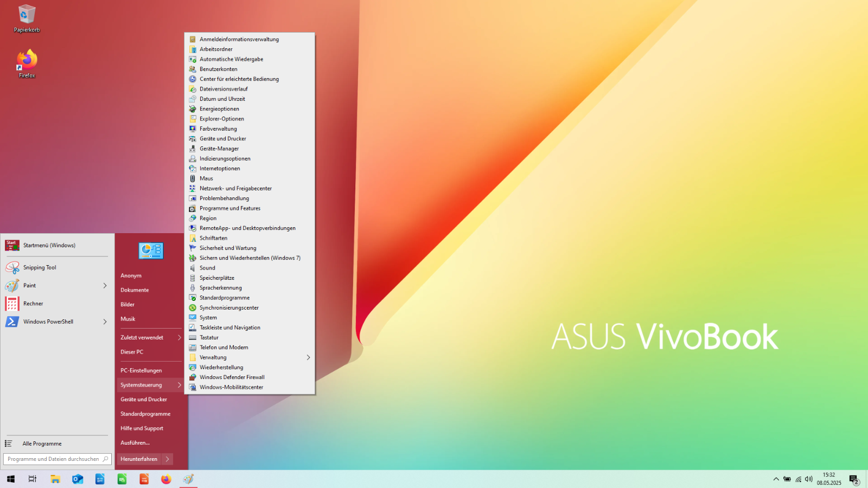
Task: Show hidden tray icons chevron
Action: 776,479
